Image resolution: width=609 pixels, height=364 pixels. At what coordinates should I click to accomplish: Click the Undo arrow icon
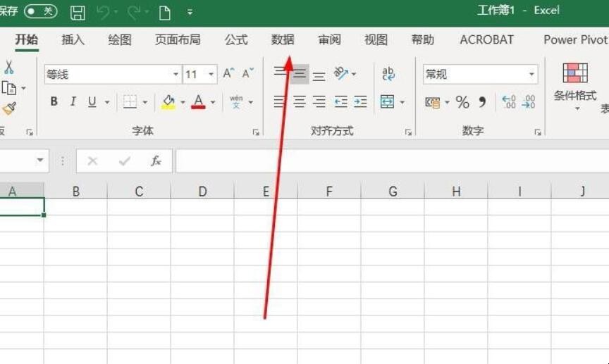coord(103,13)
